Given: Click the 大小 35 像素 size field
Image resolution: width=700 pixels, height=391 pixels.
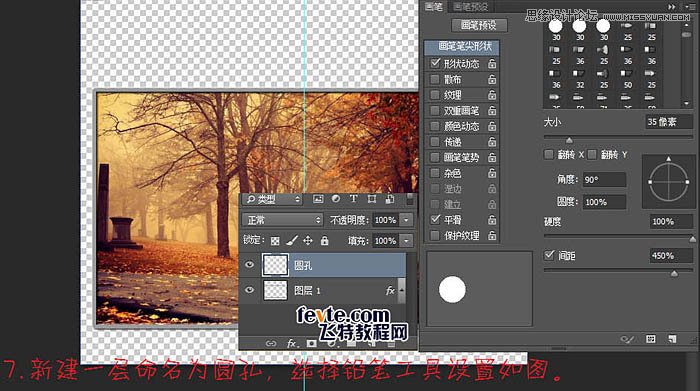Looking at the screenshot, I should click(x=668, y=122).
